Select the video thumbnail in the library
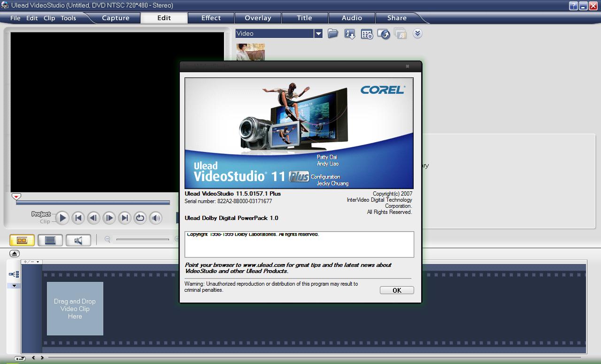 pos(250,53)
